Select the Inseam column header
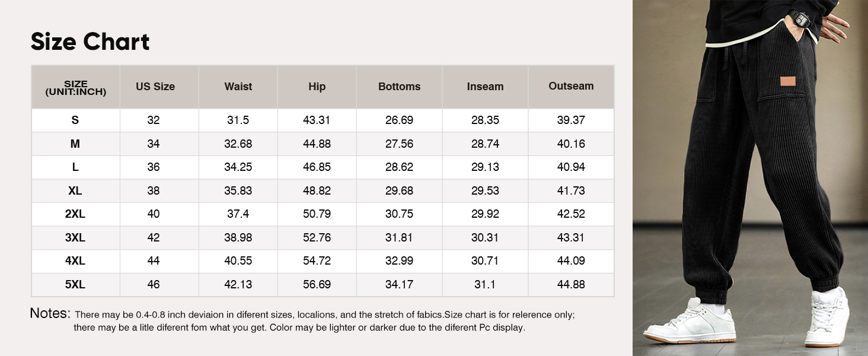This screenshot has width=868, height=356. point(485,87)
